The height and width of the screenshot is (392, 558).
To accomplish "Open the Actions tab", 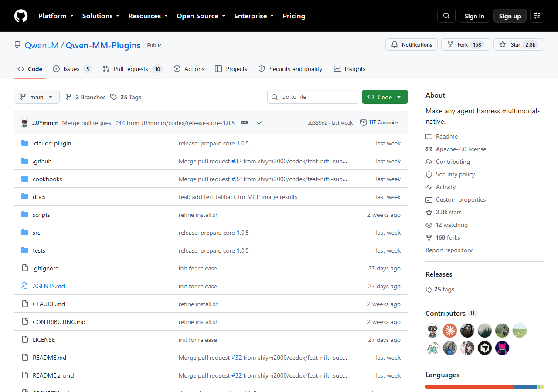I will (x=189, y=69).
